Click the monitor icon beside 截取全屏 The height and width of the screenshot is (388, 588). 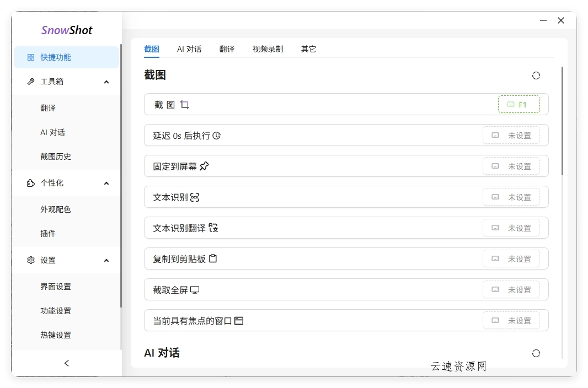pos(194,289)
